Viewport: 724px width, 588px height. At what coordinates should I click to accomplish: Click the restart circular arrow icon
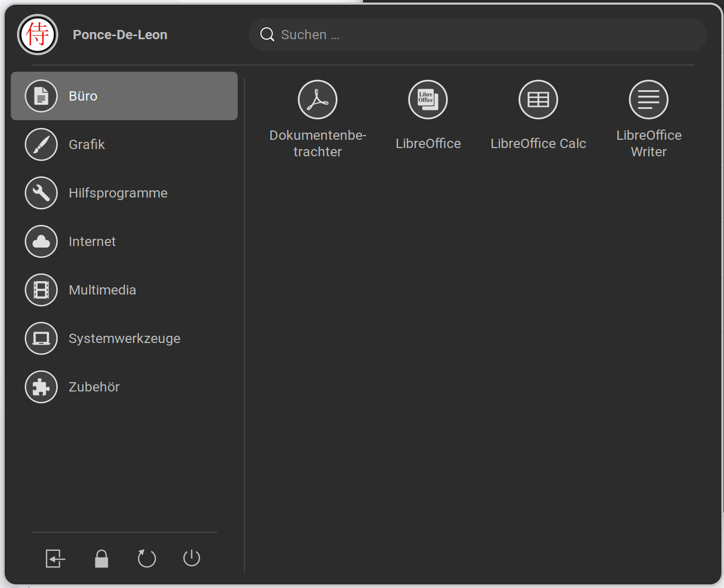[146, 558]
